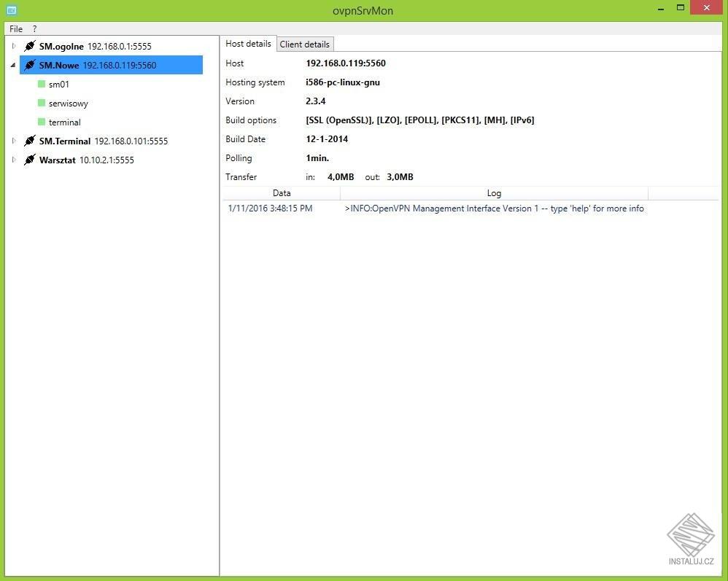The height and width of the screenshot is (581, 728).
Task: Click the green status square of serwisowy
Action: (x=42, y=103)
